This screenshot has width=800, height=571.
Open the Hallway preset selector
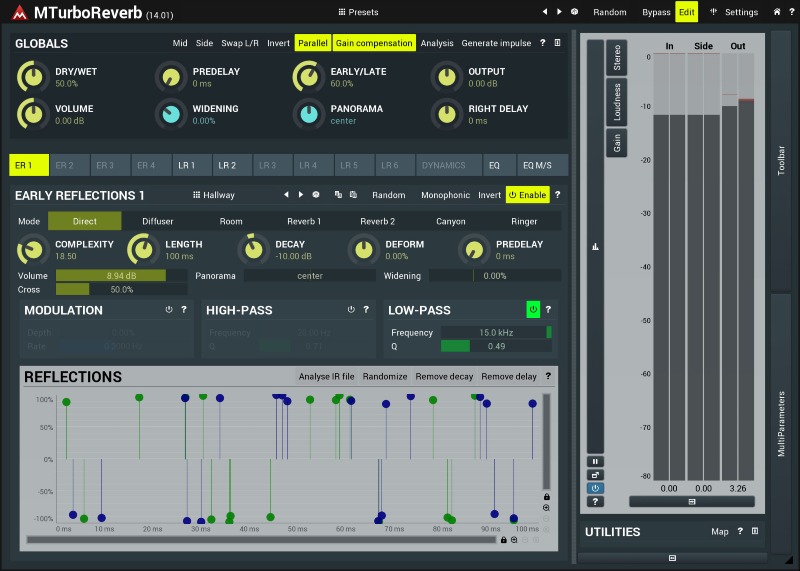coord(213,195)
